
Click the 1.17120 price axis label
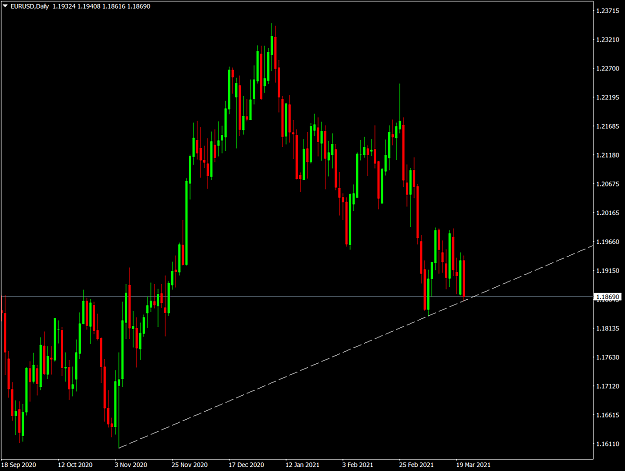(x=608, y=386)
